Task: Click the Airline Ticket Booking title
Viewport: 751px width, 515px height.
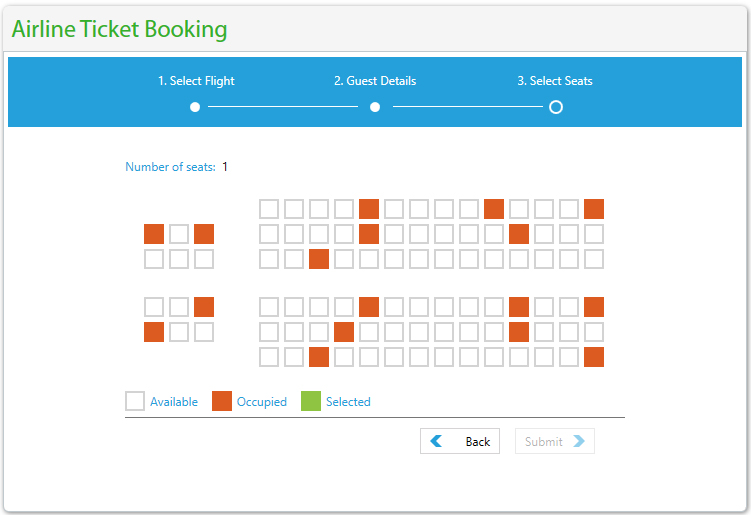Action: point(120,29)
